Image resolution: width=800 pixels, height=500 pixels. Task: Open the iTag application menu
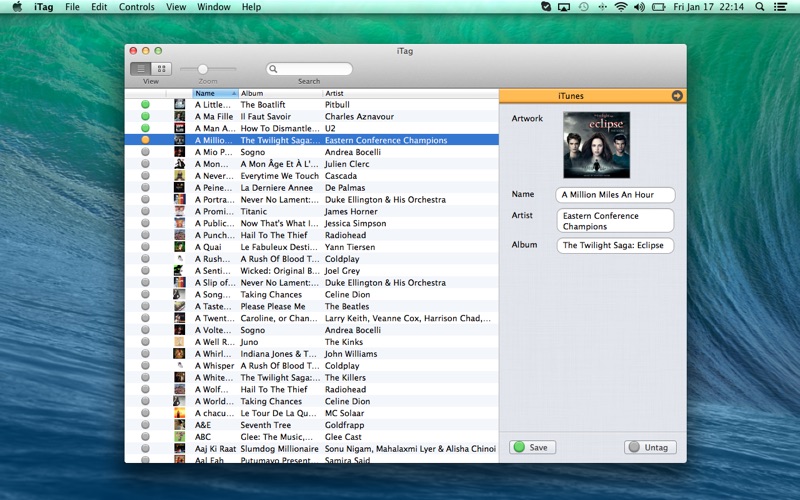tap(43, 7)
